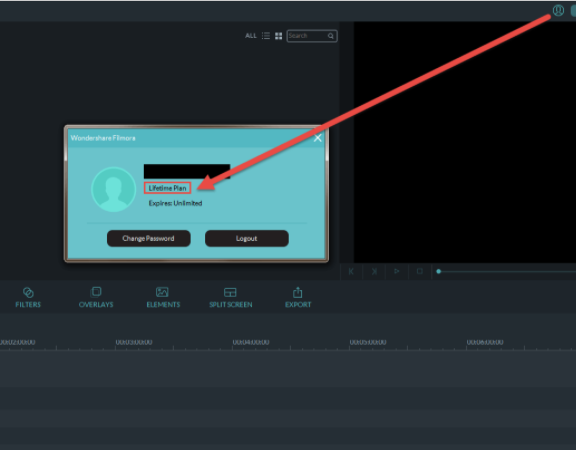The height and width of the screenshot is (450, 576).
Task: Click the Change Password button
Action: pos(148,238)
